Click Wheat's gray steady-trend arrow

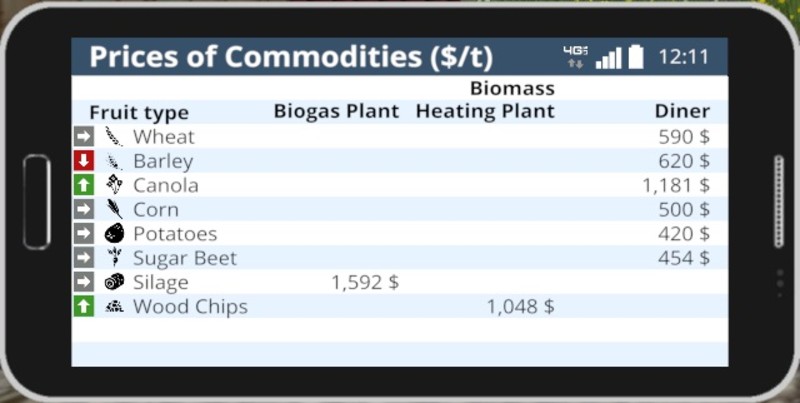pyautogui.click(x=84, y=137)
